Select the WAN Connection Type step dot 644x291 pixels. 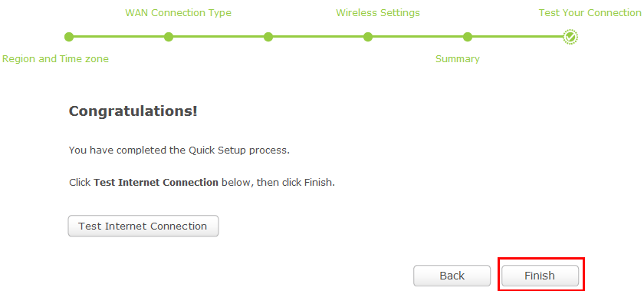(x=169, y=37)
